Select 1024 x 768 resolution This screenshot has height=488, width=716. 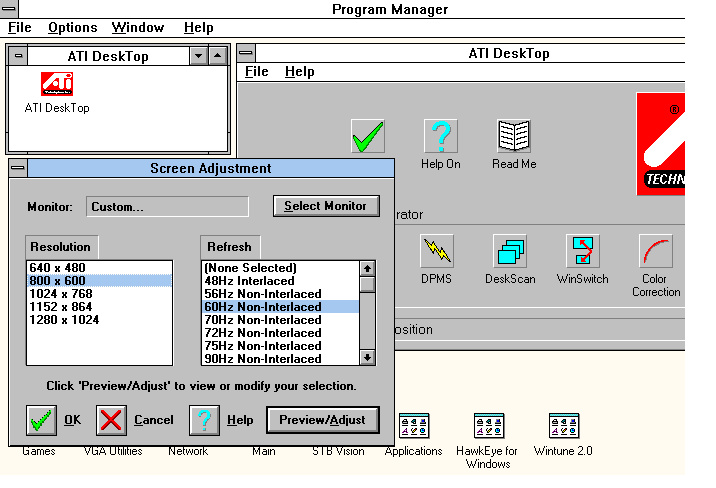[99, 294]
